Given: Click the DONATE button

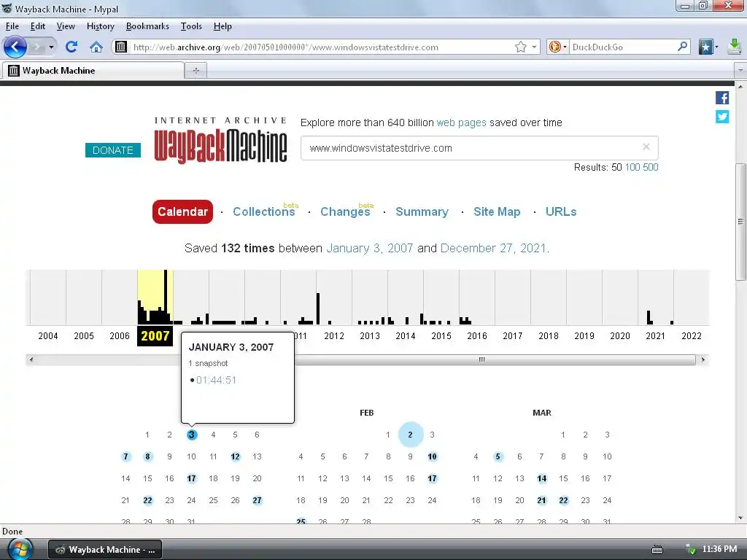Looking at the screenshot, I should pos(113,150).
